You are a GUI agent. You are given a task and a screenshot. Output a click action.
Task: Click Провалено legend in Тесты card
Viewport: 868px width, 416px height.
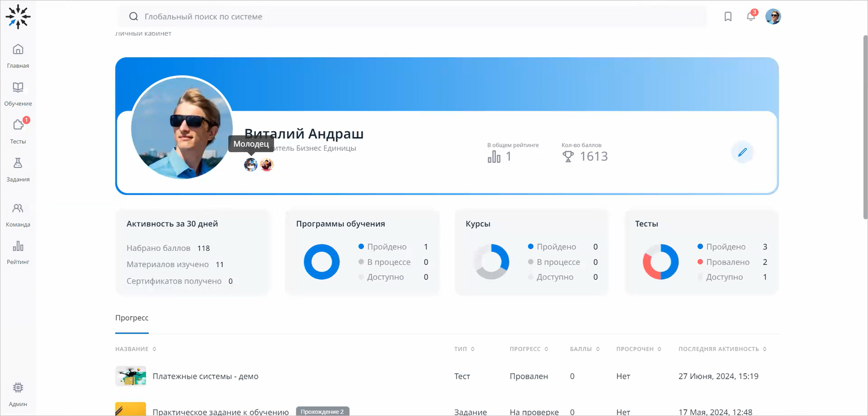[x=723, y=262]
